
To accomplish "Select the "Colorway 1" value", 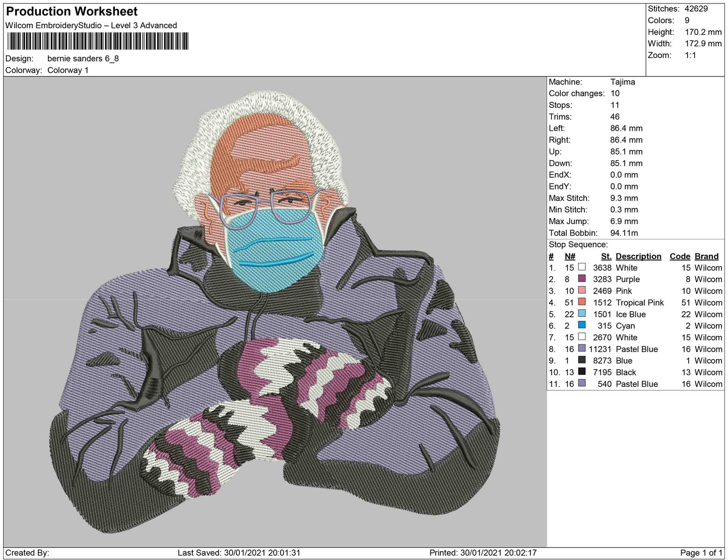I will (x=68, y=70).
